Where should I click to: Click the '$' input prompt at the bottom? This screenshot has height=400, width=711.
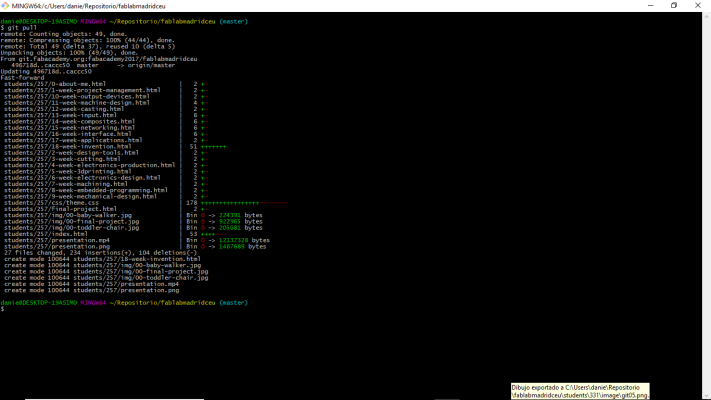[2, 309]
